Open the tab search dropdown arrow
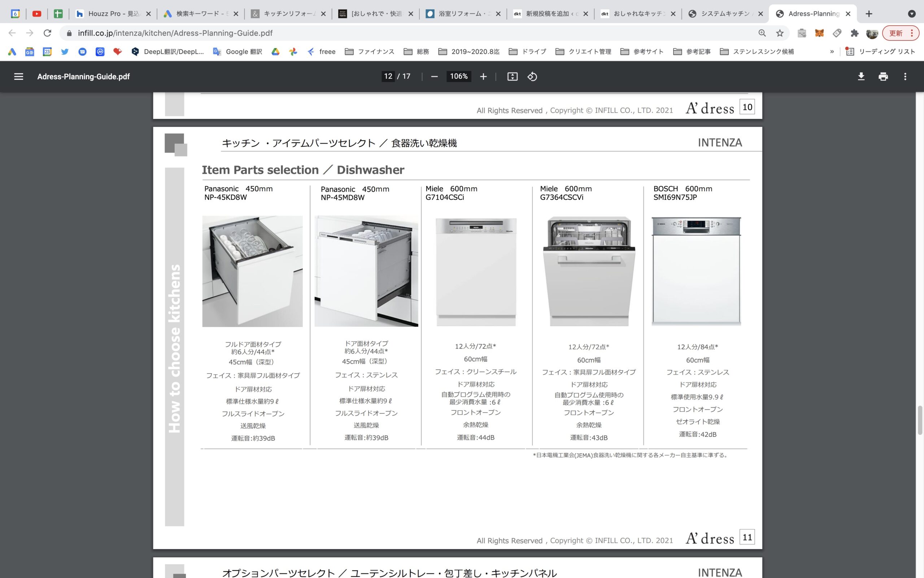Viewport: 924px width, 578px height. click(x=912, y=14)
